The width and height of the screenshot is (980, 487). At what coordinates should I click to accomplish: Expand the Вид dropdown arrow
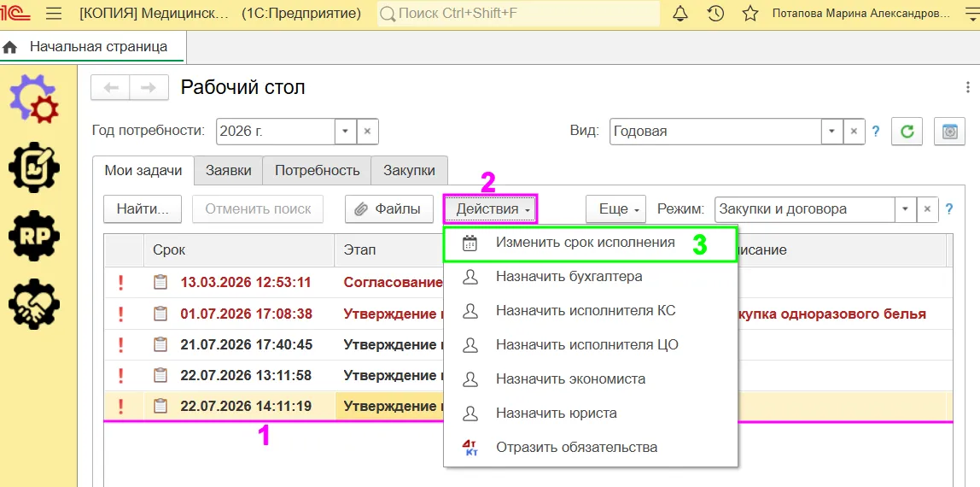831,132
